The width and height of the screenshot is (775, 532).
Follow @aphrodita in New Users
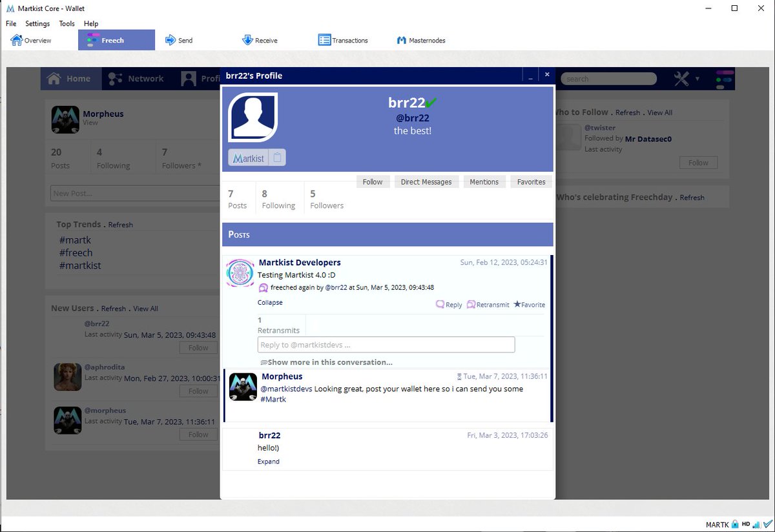[x=198, y=391]
